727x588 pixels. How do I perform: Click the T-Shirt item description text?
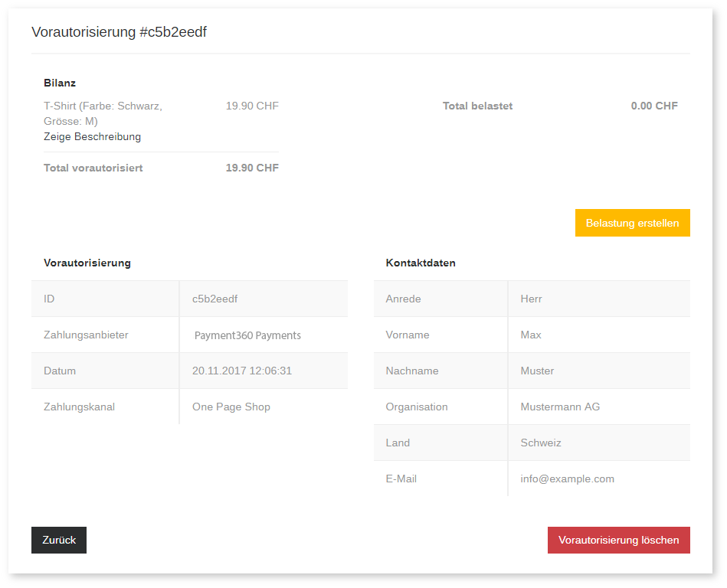(103, 113)
